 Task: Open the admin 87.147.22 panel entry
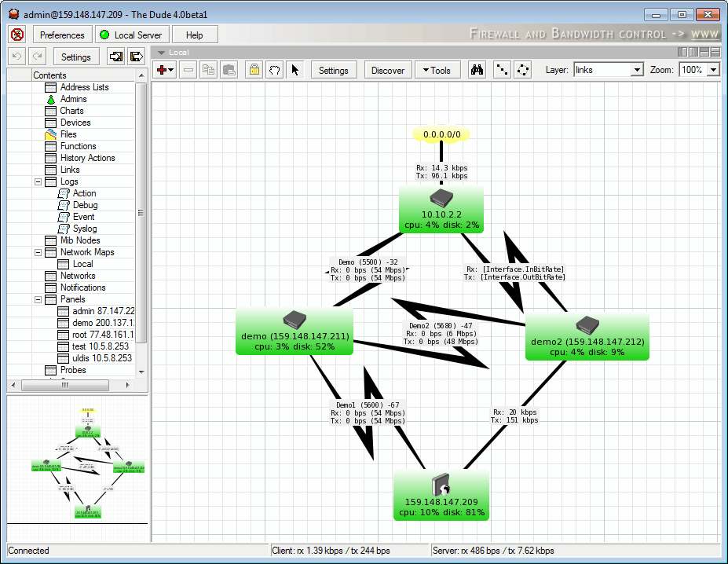tap(103, 311)
